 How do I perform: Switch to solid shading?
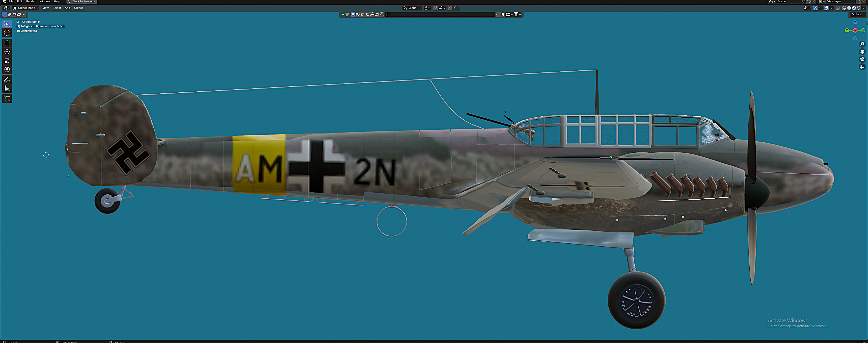(x=849, y=8)
